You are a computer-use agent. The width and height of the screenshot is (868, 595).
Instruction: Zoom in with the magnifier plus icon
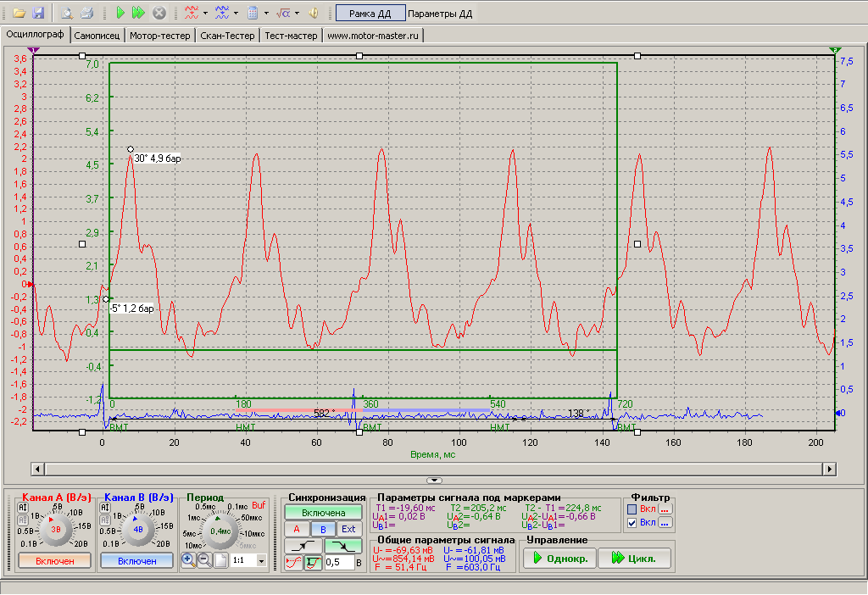tap(188, 559)
